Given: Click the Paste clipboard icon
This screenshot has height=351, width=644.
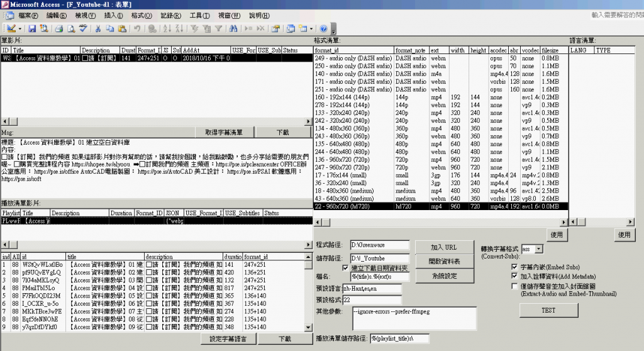Looking at the screenshot, I should pos(122,29).
